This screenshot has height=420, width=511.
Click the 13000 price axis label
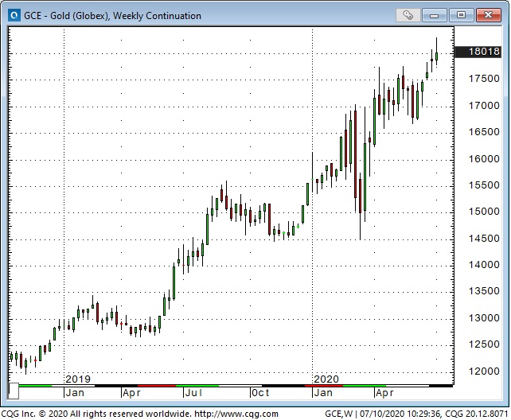tap(484, 317)
